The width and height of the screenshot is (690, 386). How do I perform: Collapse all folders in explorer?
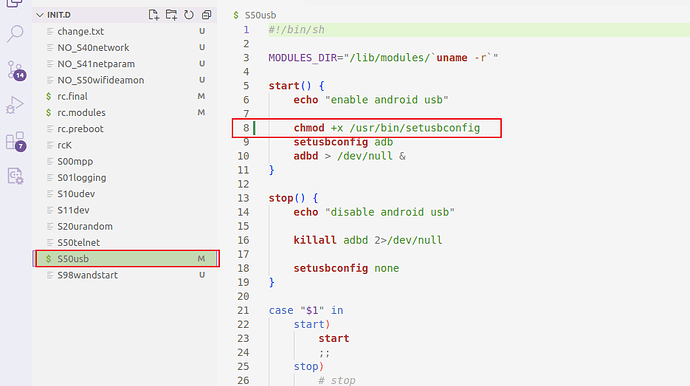206,15
